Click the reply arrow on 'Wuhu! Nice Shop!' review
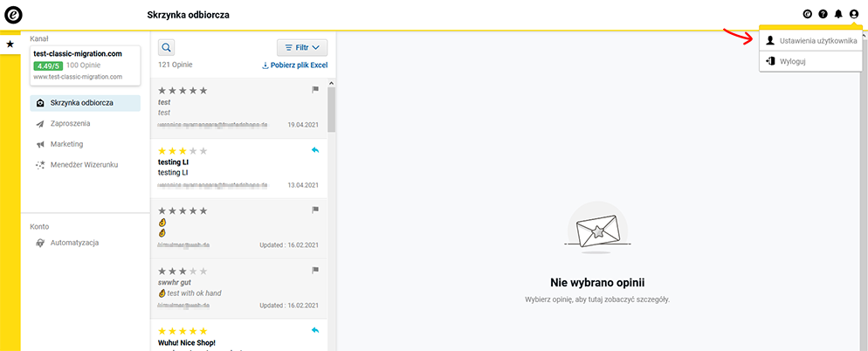The image size is (868, 351). click(x=315, y=330)
